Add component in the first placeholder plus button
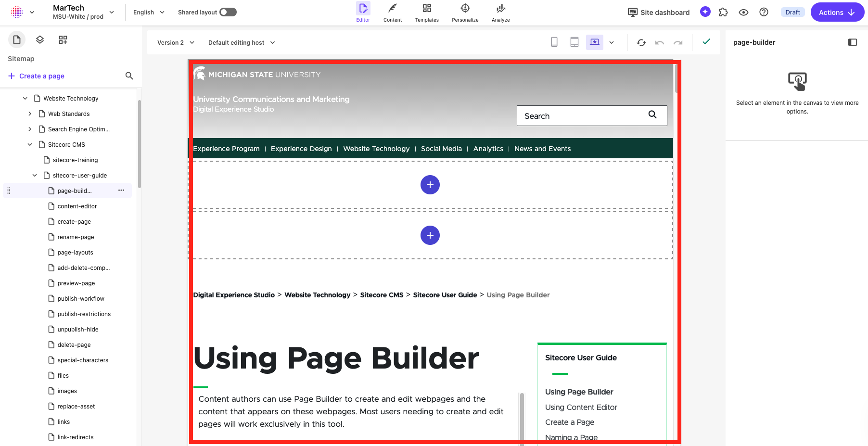This screenshot has height=446, width=868. (x=430, y=185)
